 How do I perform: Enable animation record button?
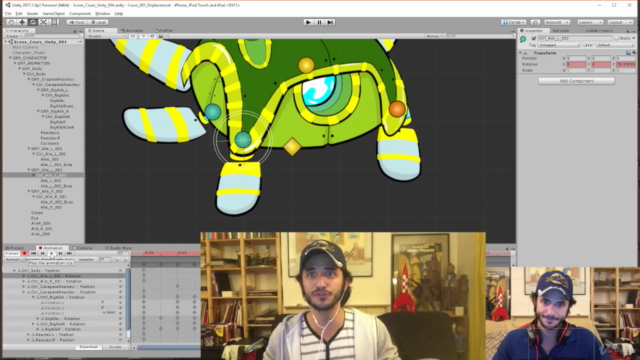pyautogui.click(x=24, y=253)
